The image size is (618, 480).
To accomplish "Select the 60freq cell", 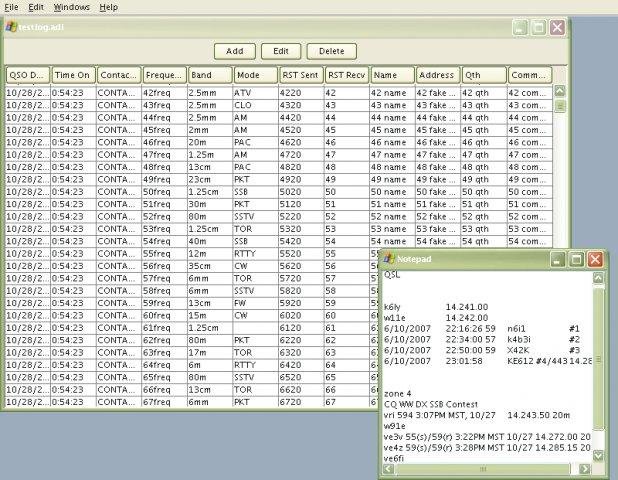I will pos(164,315).
